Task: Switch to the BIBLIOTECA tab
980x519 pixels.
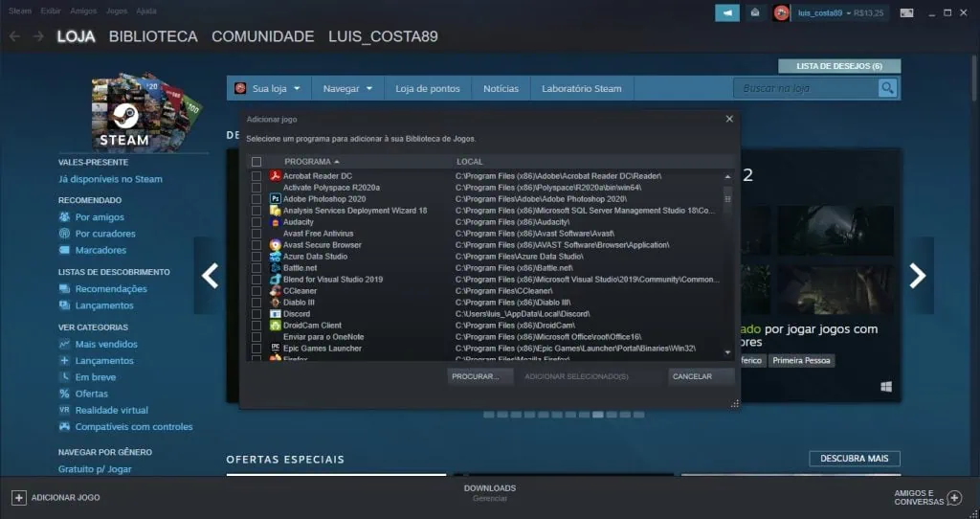Action: 153,36
